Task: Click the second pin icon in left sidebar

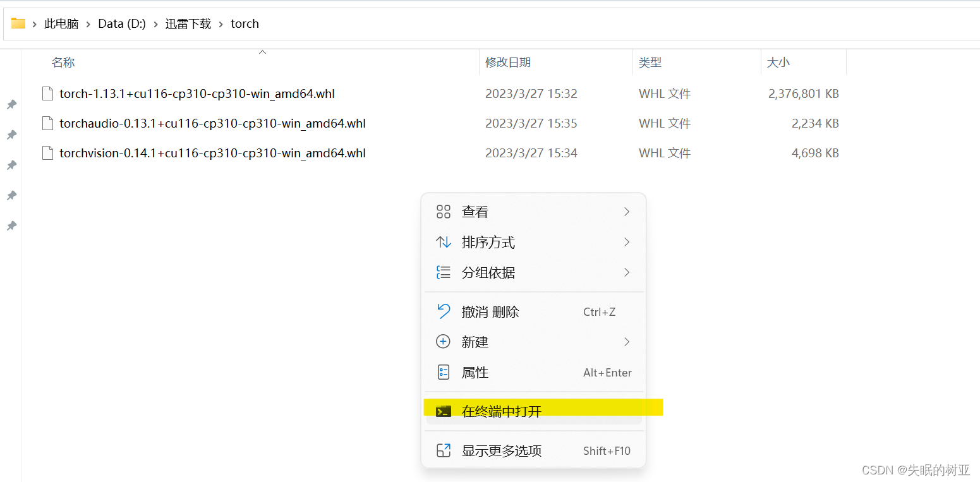Action: point(11,135)
